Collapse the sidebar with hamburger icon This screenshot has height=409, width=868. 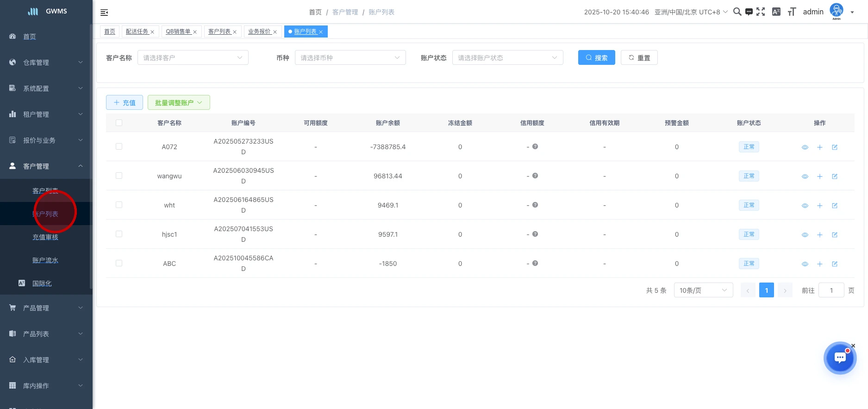pyautogui.click(x=104, y=13)
